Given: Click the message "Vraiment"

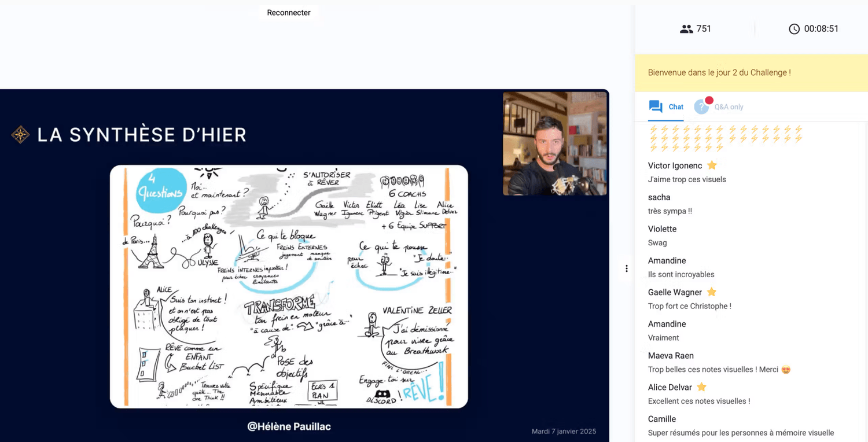Looking at the screenshot, I should pyautogui.click(x=664, y=338).
